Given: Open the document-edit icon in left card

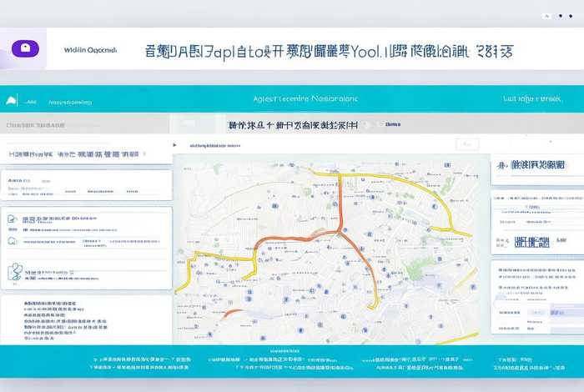Looking at the screenshot, I should [12, 219].
